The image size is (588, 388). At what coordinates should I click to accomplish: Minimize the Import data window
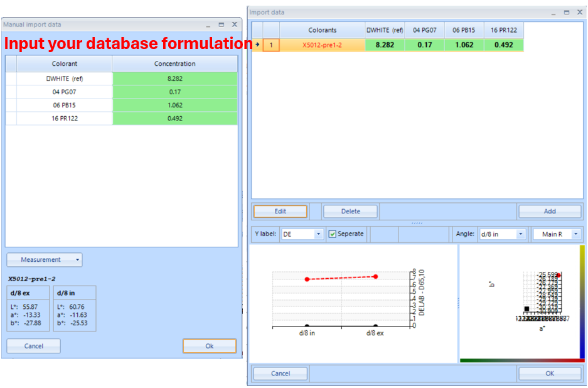click(553, 13)
